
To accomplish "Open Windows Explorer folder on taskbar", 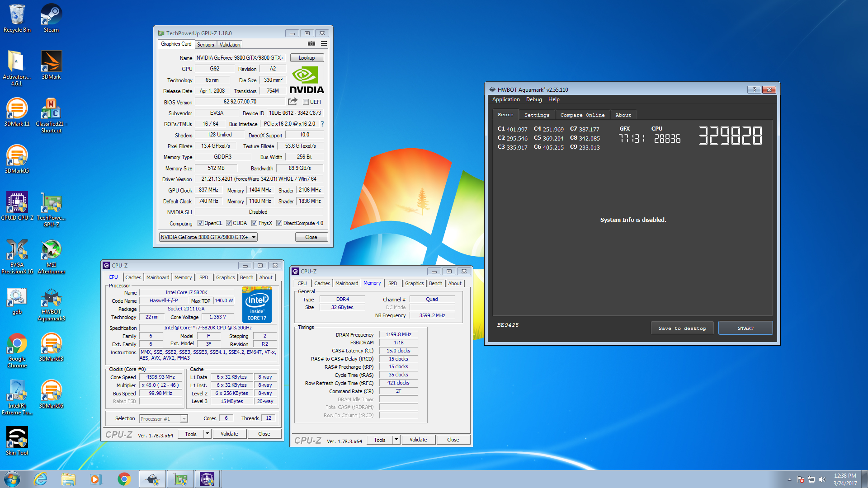I will 68,479.
